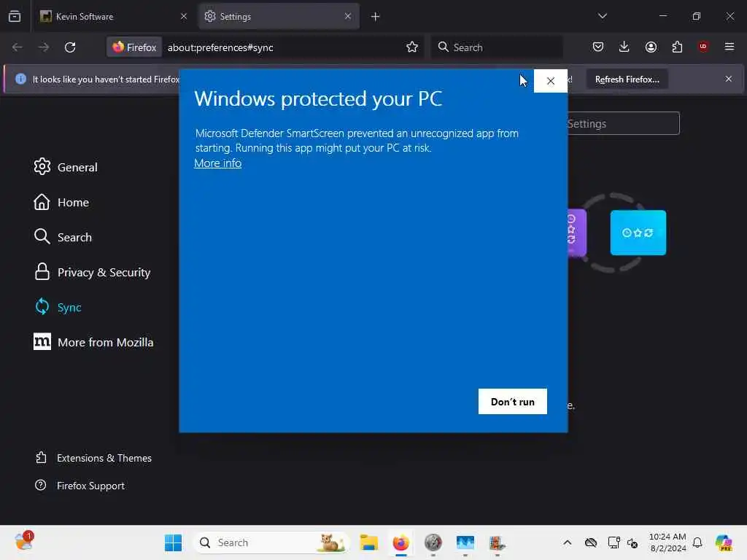Go forward with the forward arrow
Screen dimensions: 747x560
pyautogui.click(x=43, y=47)
